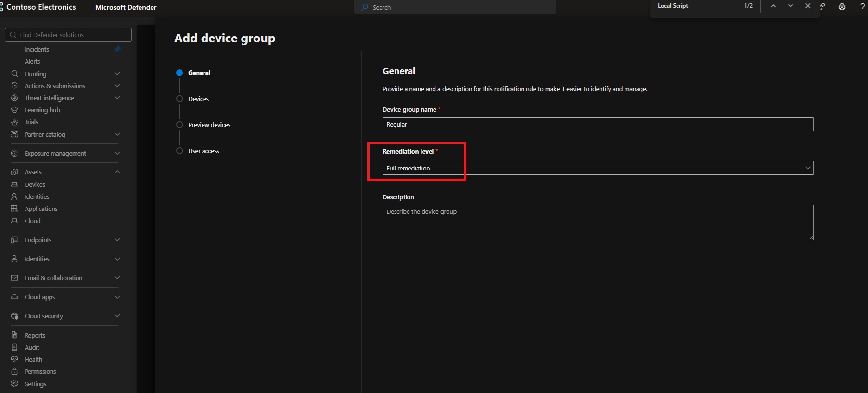Open Trials menu item
The image size is (868, 393).
(31, 122)
